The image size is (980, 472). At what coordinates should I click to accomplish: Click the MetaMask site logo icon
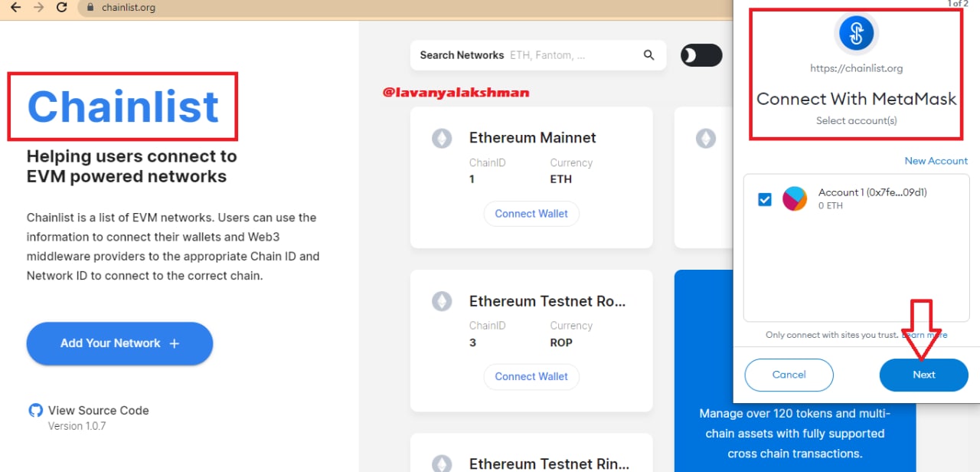pyautogui.click(x=856, y=33)
